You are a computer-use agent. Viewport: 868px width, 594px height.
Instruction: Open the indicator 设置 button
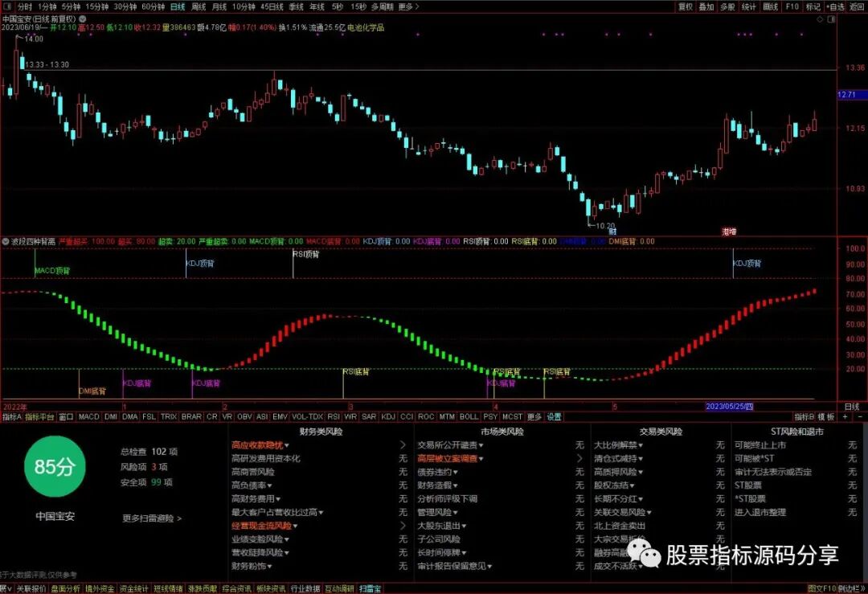(x=554, y=417)
